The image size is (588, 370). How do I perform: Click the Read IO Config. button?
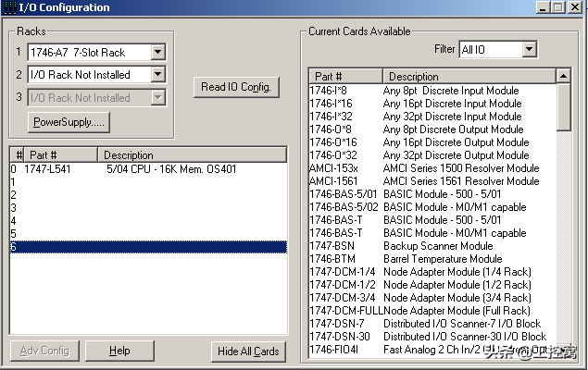(235, 87)
